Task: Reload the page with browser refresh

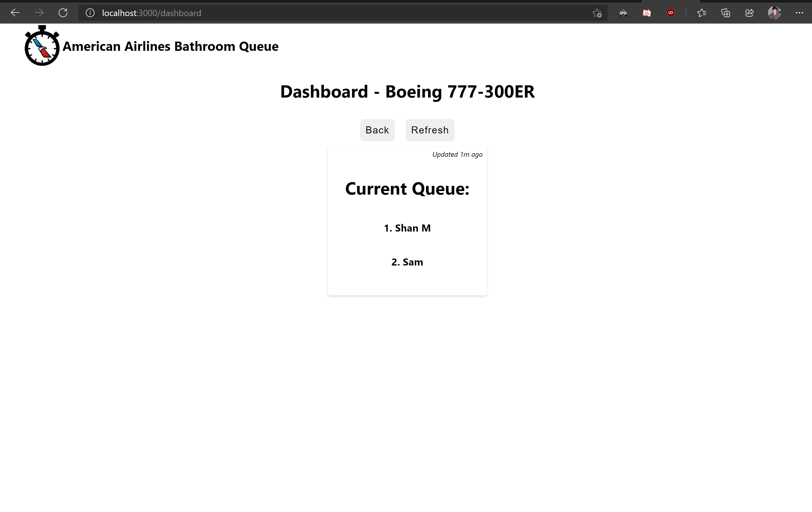Action: click(x=63, y=13)
